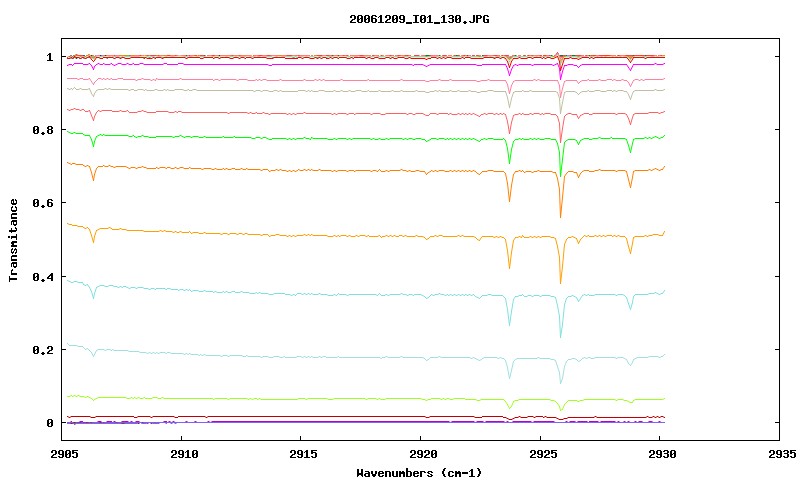
Task: Click the plot title 20061209_I01_130.JPG
Action: point(419,19)
